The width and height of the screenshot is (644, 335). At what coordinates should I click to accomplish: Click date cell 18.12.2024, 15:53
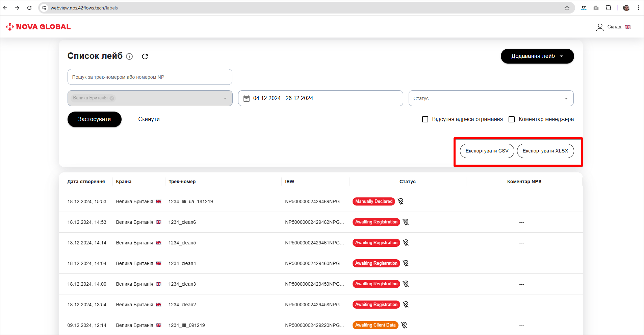coord(87,201)
